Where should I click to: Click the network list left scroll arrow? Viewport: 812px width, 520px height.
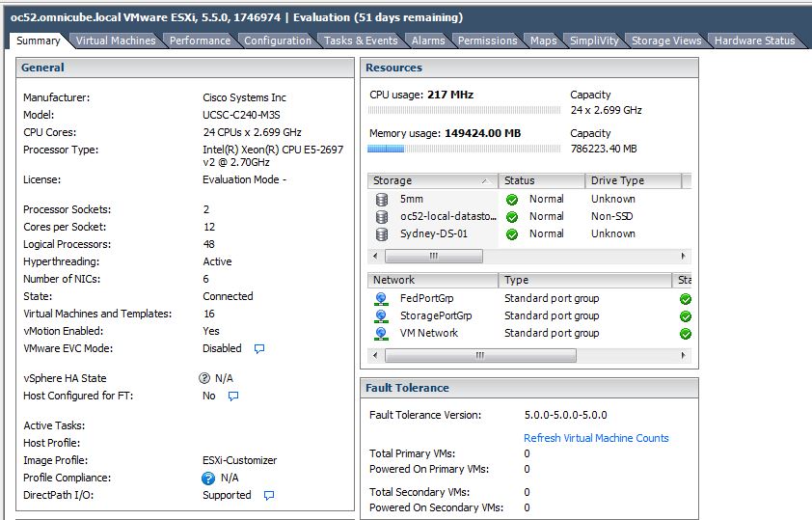(375, 355)
